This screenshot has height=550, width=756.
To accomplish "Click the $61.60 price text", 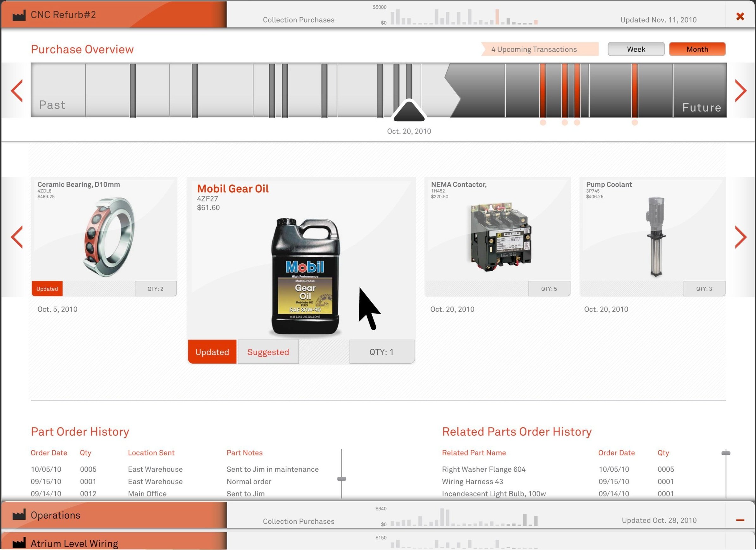I will pos(208,208).
